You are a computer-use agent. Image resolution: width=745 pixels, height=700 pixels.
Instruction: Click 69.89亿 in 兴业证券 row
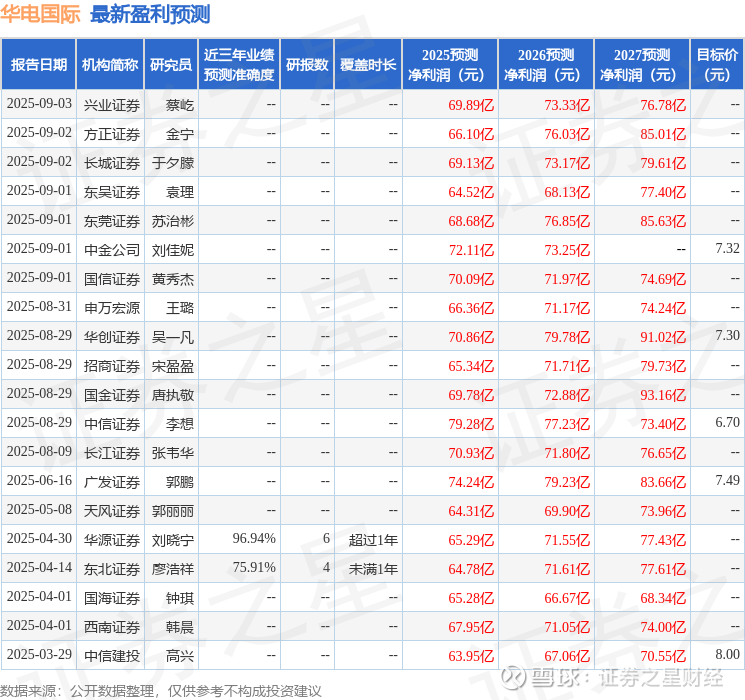point(471,105)
